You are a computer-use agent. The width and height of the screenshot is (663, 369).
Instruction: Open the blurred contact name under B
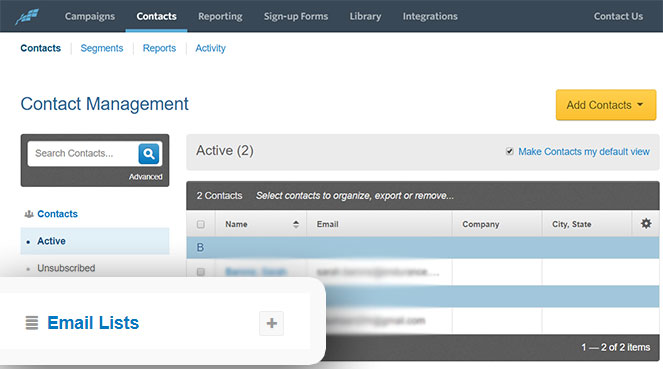[x=256, y=272]
